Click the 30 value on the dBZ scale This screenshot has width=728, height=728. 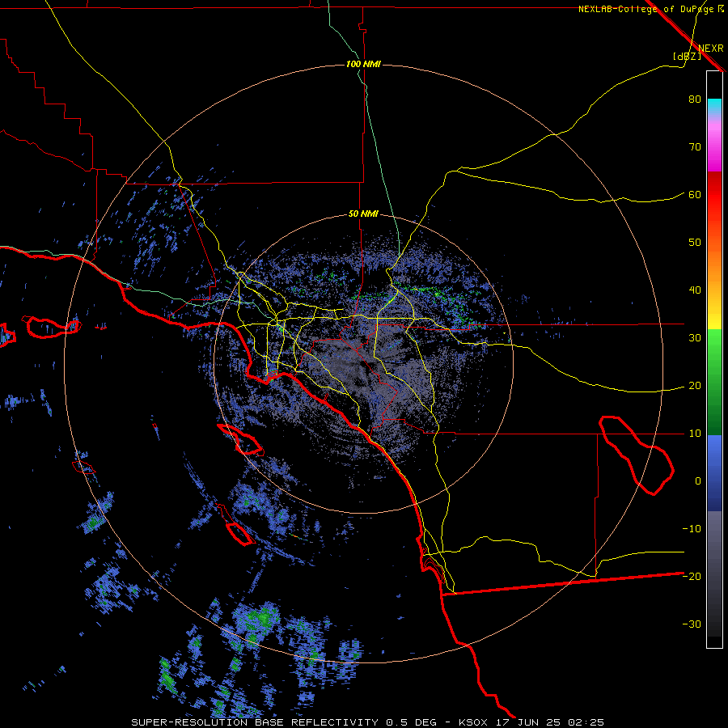(695, 338)
